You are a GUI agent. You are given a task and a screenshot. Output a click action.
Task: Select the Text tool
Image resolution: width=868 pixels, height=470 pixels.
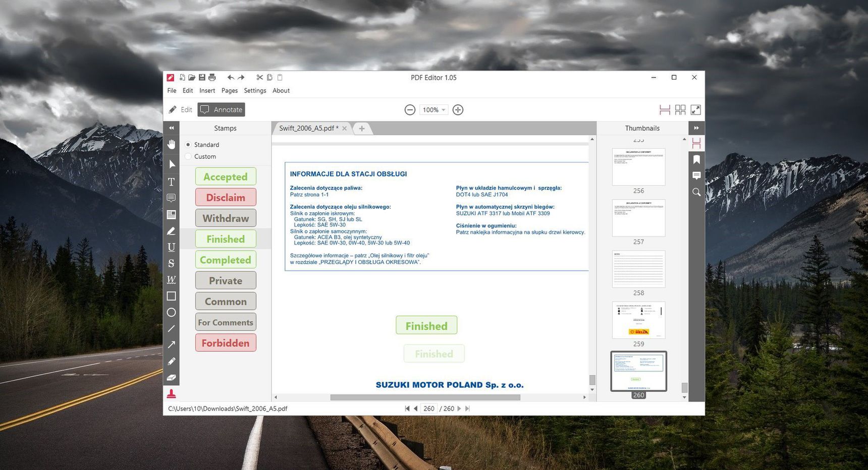pyautogui.click(x=172, y=182)
